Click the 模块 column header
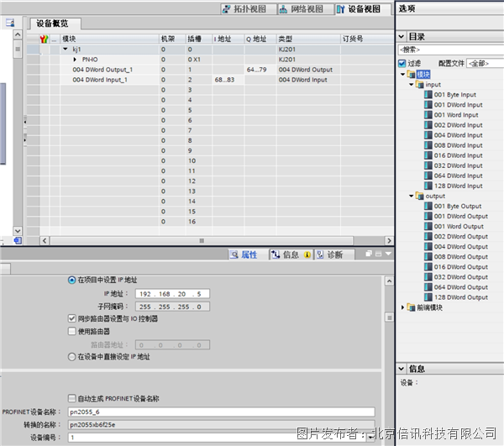This screenshot has height=446, width=504. (x=109, y=39)
